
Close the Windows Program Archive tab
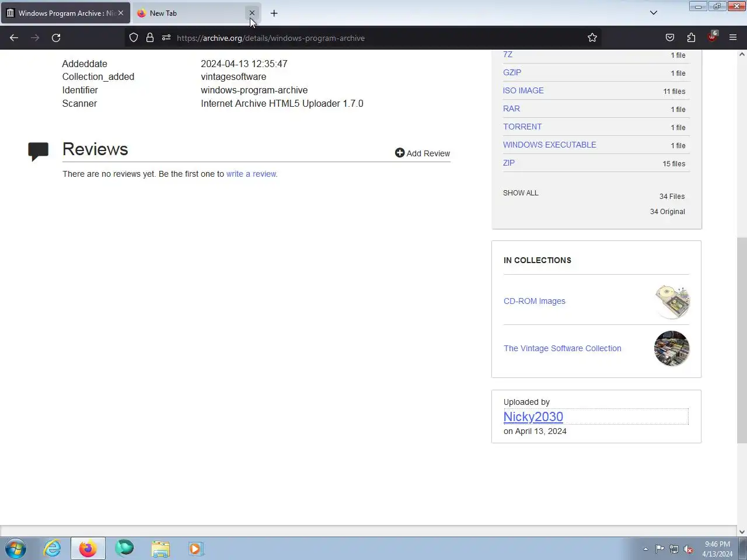coord(121,13)
